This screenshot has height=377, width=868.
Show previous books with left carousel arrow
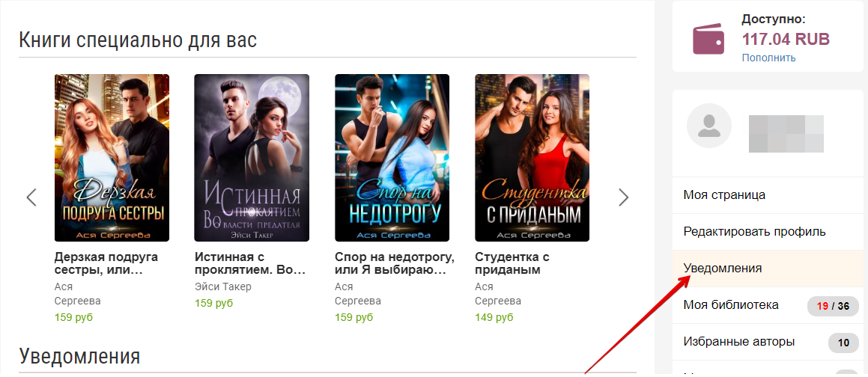coord(31,197)
